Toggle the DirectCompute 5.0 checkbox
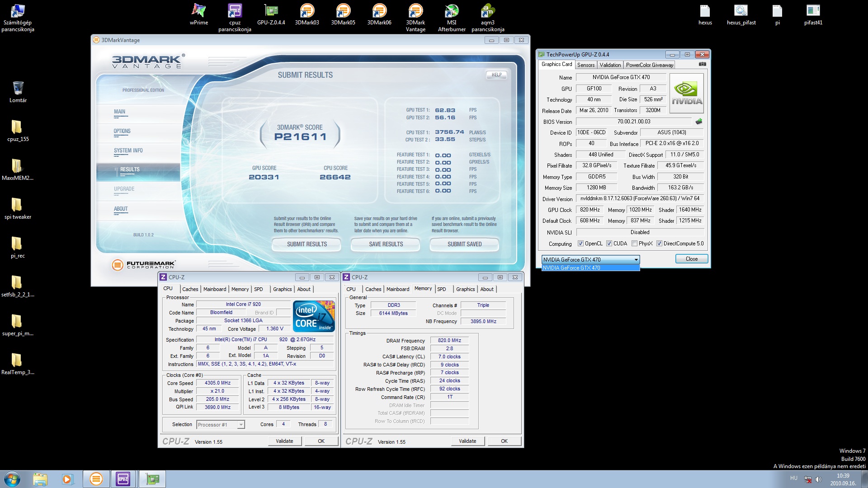The width and height of the screenshot is (868, 488). coord(660,244)
